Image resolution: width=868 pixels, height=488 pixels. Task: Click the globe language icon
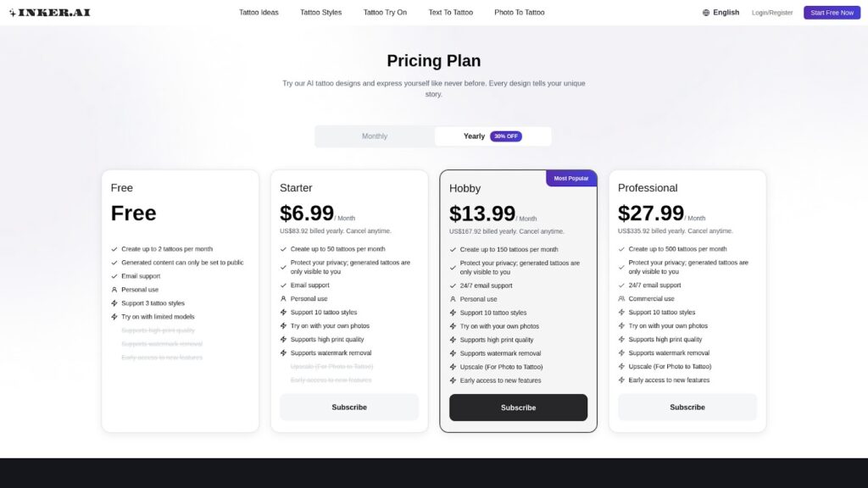point(706,12)
